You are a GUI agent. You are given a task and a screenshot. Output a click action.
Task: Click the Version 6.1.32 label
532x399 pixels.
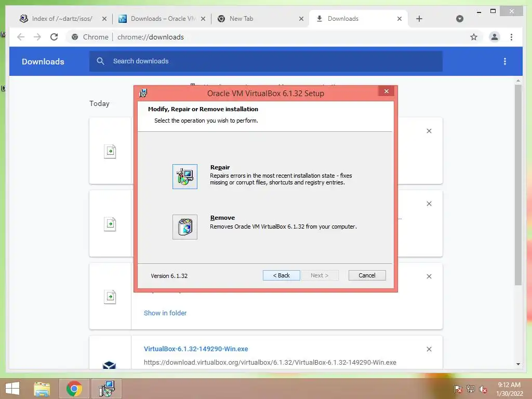(169, 276)
